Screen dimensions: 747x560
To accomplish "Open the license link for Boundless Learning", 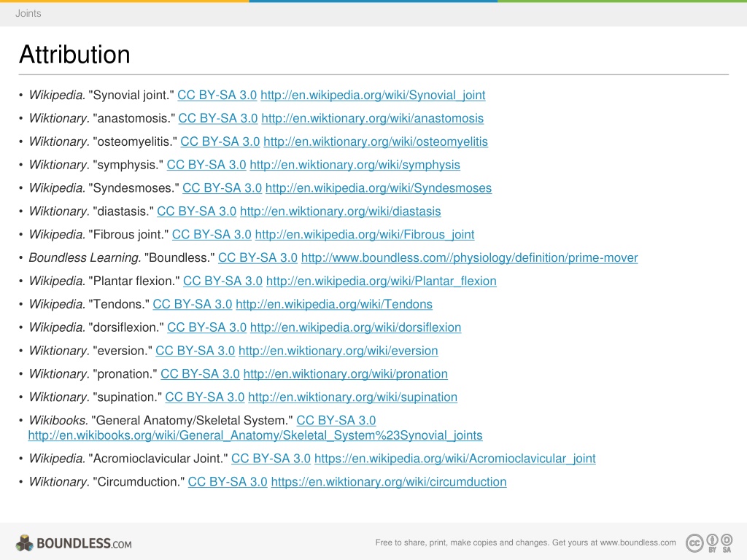I will (x=258, y=258).
